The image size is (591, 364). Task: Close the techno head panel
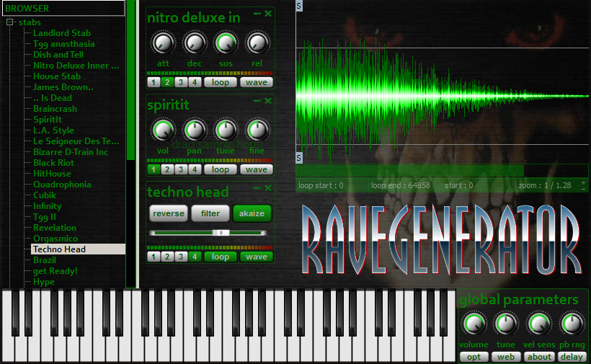coord(268,188)
